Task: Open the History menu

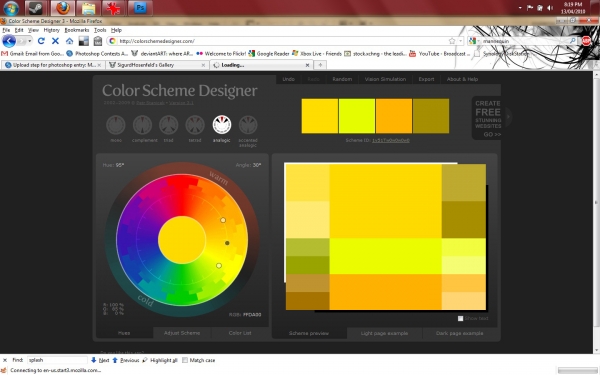Action: [x=52, y=30]
